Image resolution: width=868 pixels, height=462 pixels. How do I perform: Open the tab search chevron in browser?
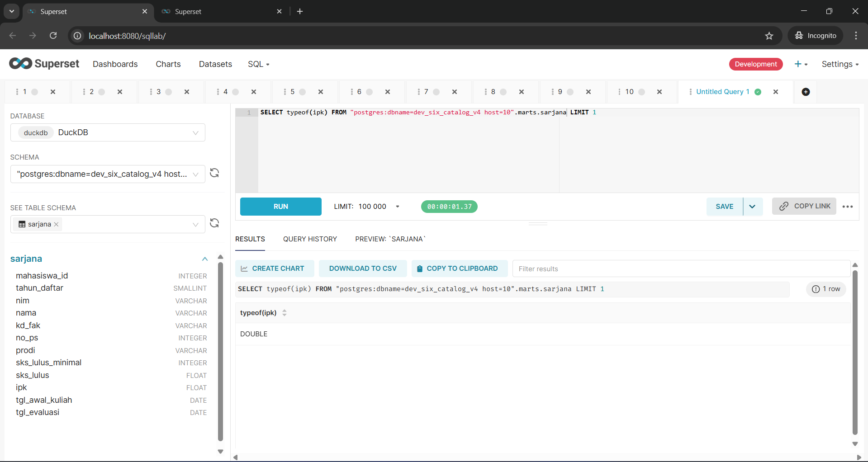point(12,11)
